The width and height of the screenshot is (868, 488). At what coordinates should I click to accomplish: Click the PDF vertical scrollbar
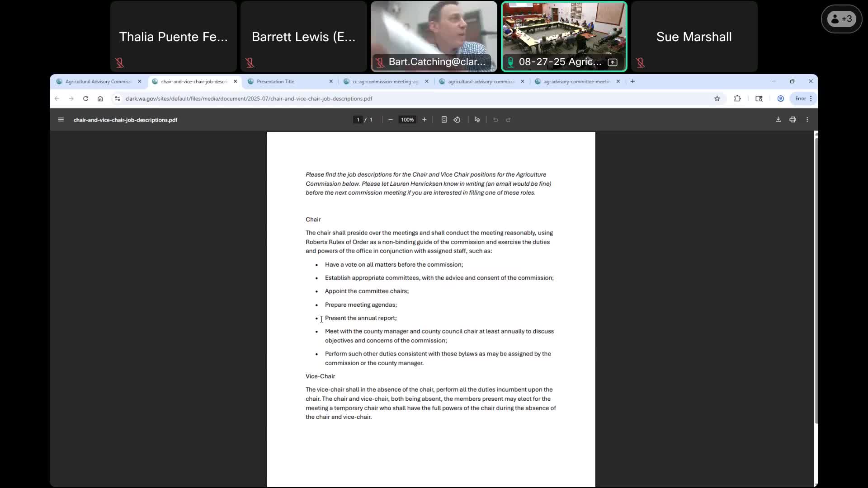(x=816, y=280)
